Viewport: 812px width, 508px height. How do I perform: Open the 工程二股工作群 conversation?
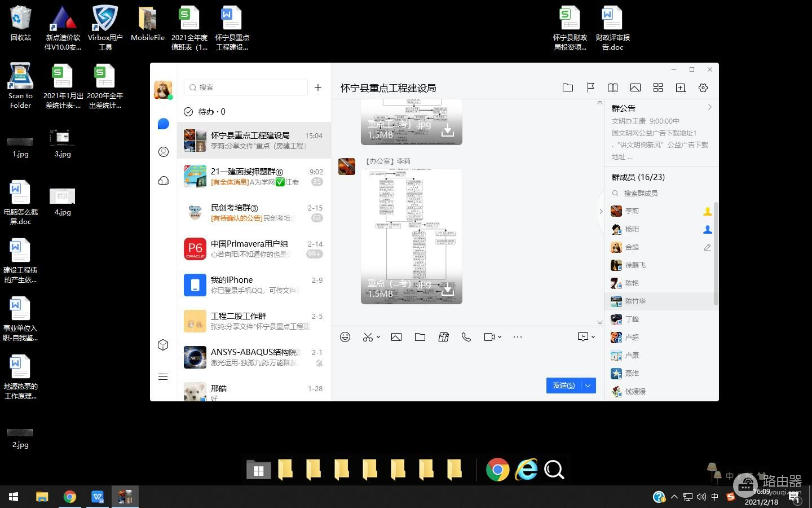tap(254, 321)
